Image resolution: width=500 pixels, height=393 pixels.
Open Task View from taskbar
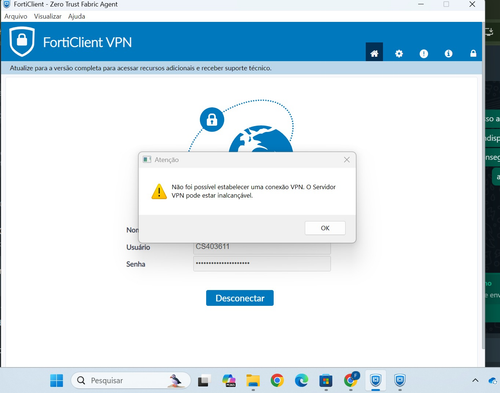204,380
